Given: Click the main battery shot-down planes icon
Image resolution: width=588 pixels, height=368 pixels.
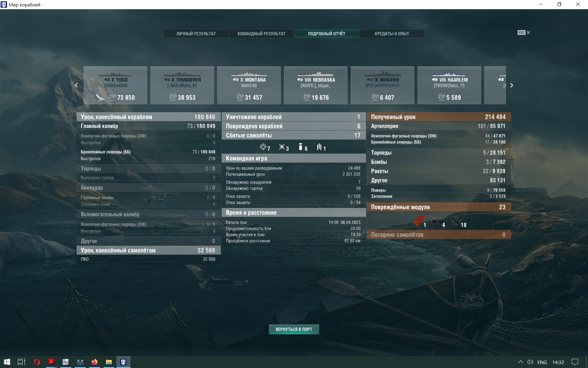Looking at the screenshot, I should coord(263,147).
